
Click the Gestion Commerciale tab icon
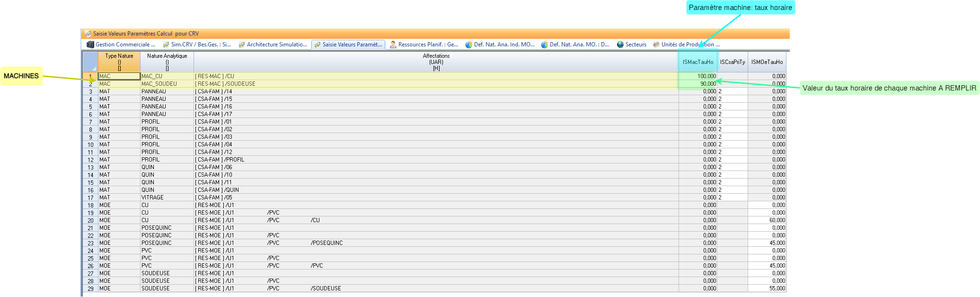(90, 45)
